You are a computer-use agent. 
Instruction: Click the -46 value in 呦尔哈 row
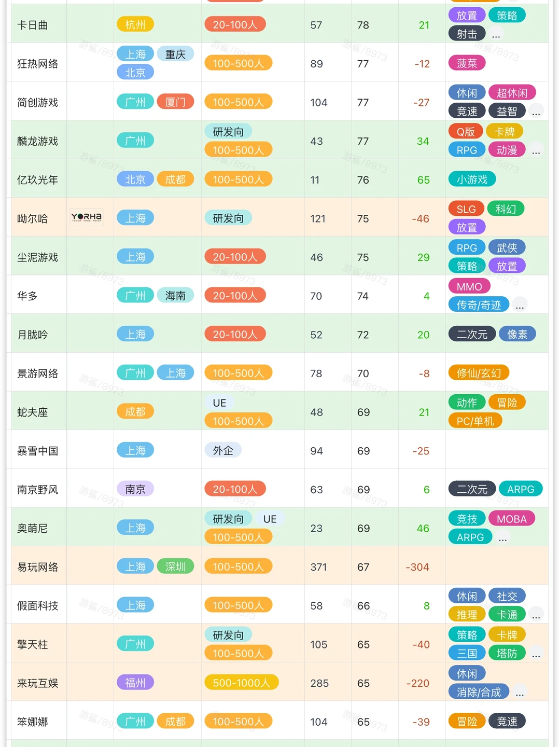[x=421, y=219]
